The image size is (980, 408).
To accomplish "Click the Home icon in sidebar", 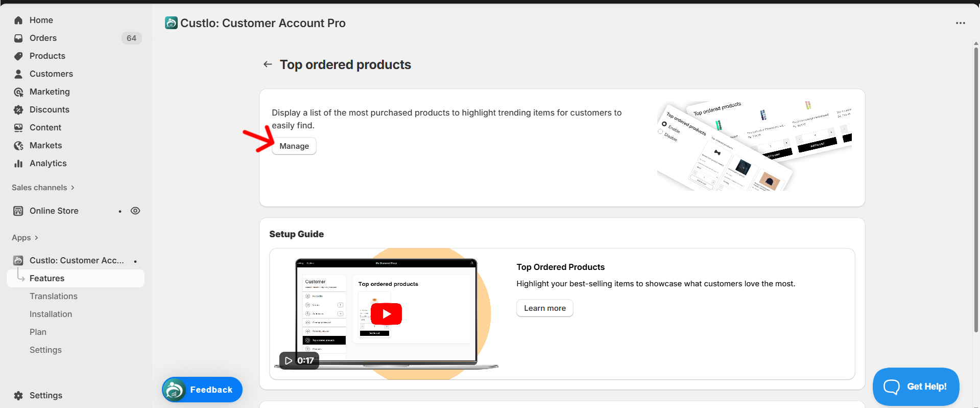I will pyautogui.click(x=18, y=20).
